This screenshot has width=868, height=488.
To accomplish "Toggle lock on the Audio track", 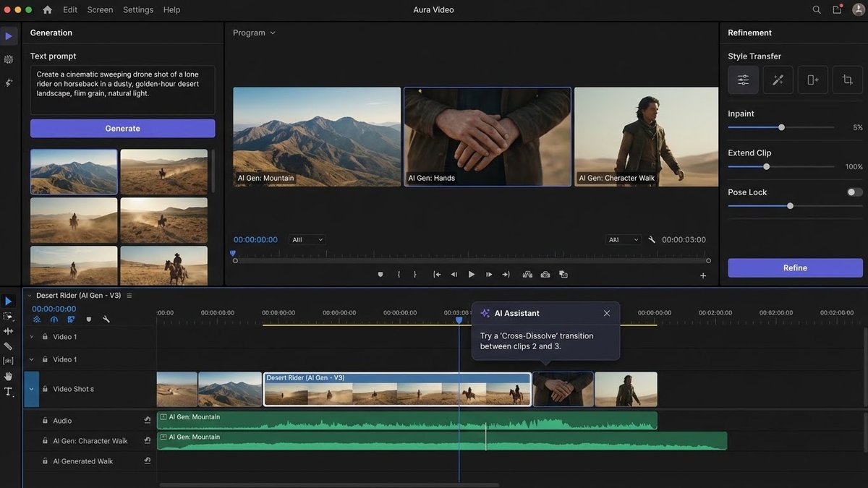I will [45, 421].
